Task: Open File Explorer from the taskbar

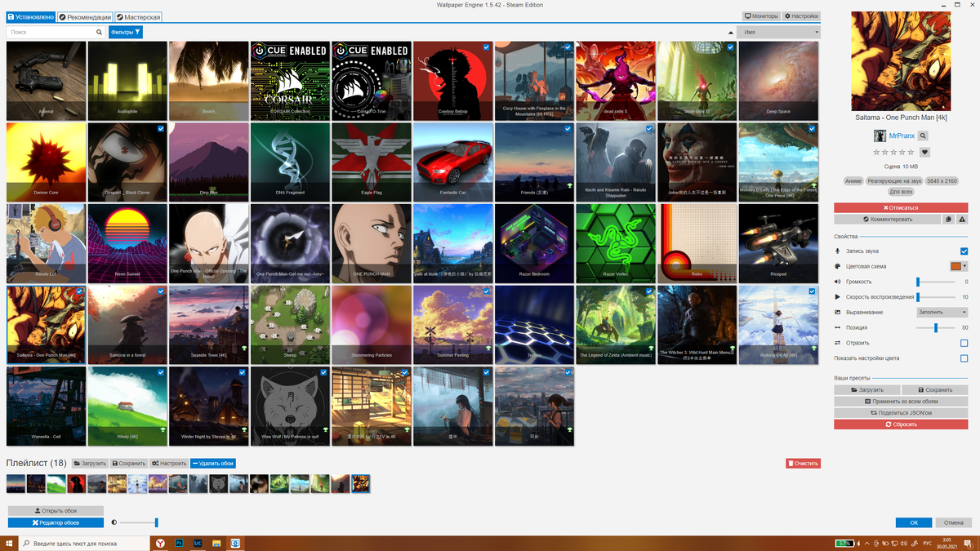Action: tap(216, 543)
